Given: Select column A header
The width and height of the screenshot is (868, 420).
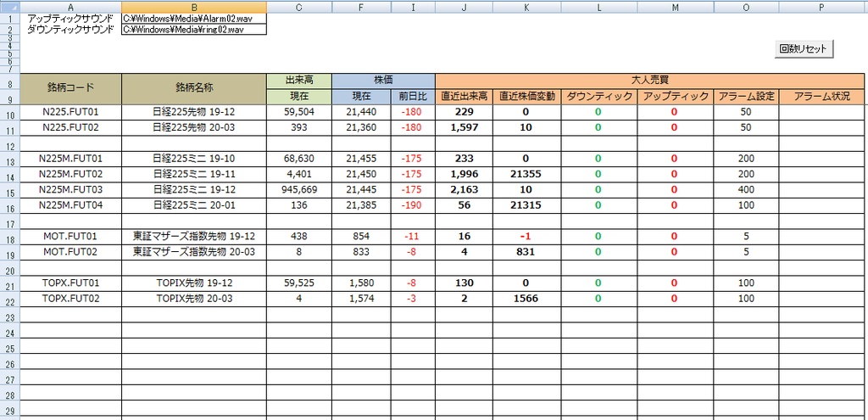Looking at the screenshot, I should pos(71,7).
